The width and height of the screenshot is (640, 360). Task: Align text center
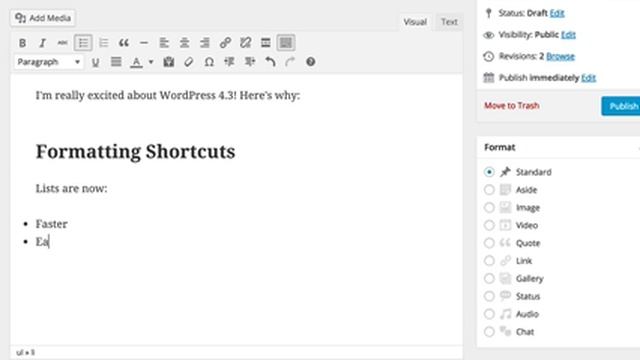click(x=184, y=42)
